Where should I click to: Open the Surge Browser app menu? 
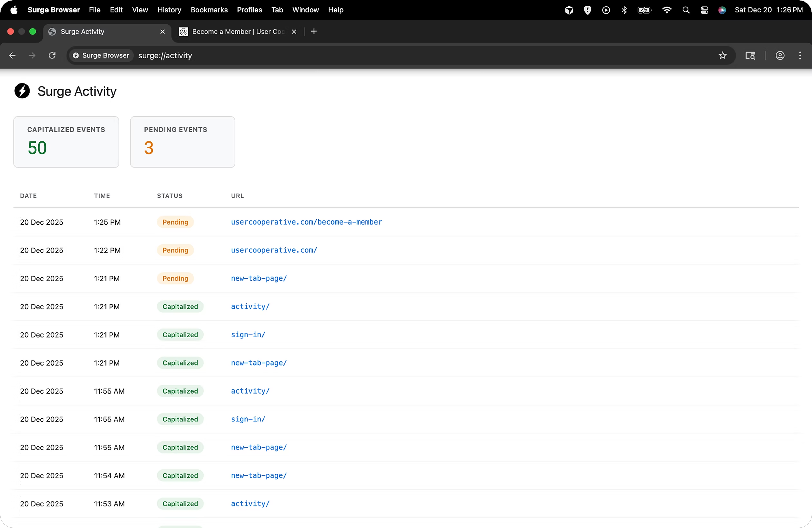54,10
